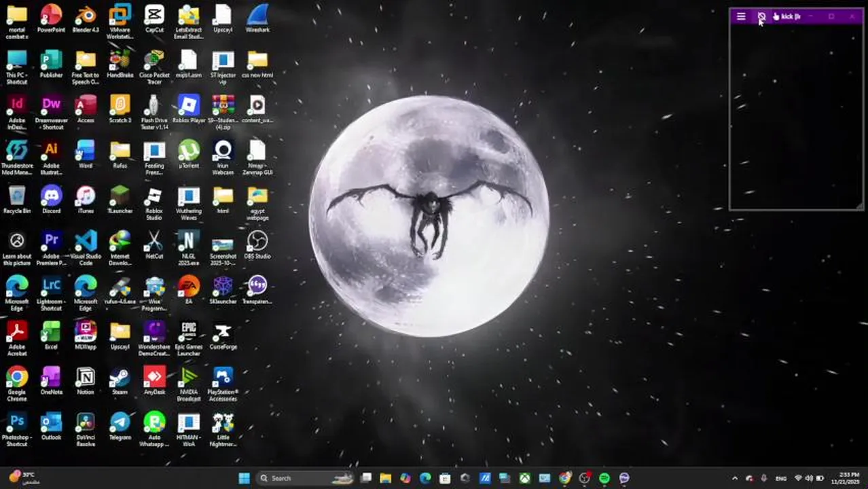Screen dimensions: 868x489
Task: Select the Wireshark desktop icon
Action: click(x=257, y=18)
